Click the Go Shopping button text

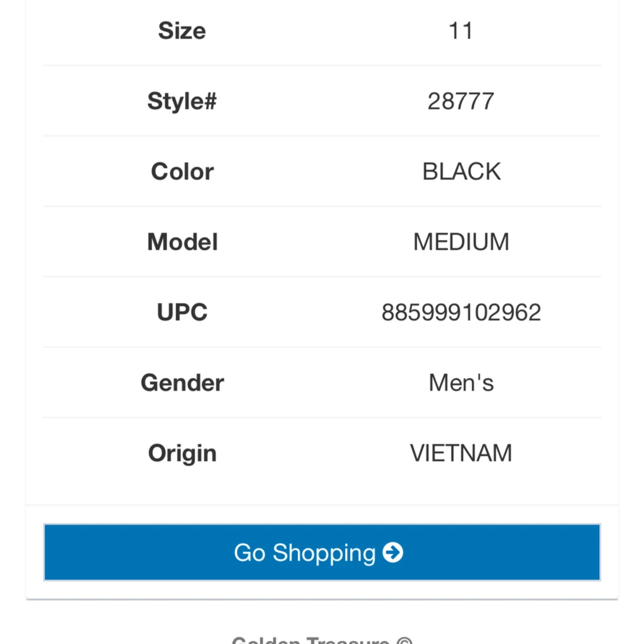click(x=305, y=553)
